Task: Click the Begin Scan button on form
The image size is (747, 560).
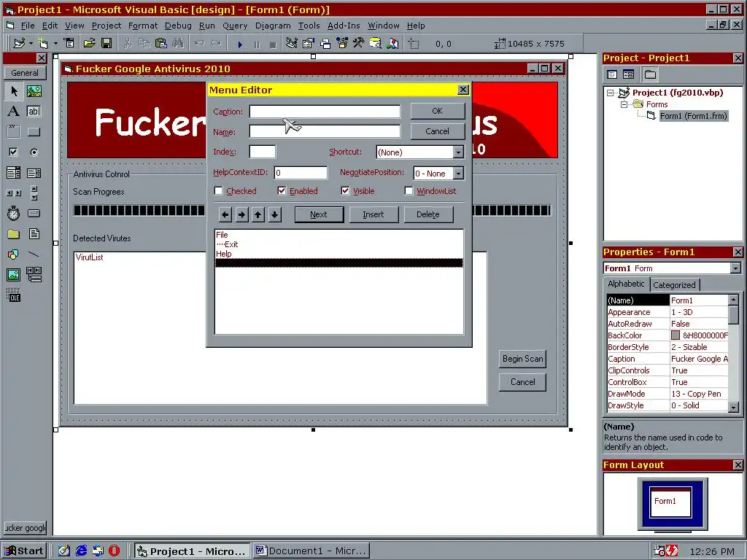Action: (x=522, y=359)
